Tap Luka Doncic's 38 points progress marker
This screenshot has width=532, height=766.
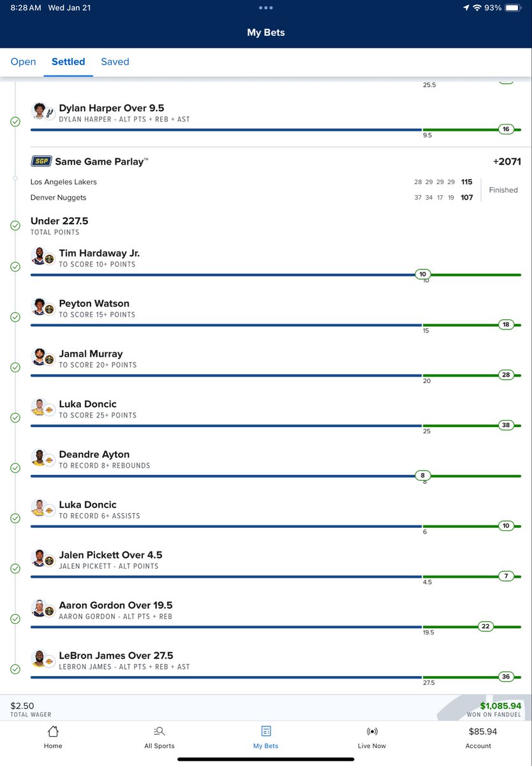(x=506, y=425)
